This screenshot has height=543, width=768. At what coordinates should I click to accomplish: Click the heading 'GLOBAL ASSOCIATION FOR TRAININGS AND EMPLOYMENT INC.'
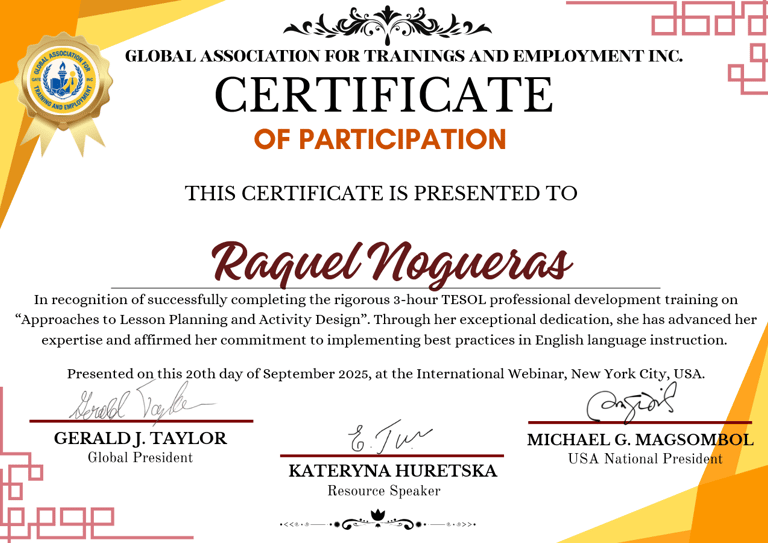404,56
